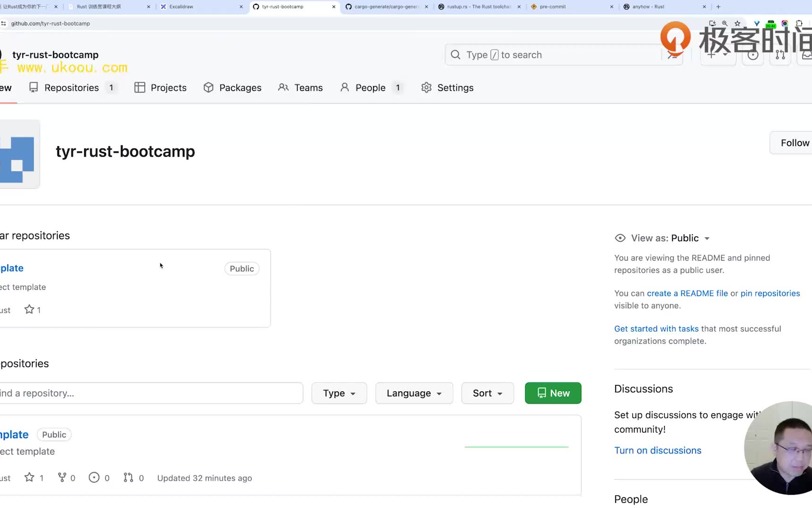Viewport: 812px width, 508px height.
Task: Click the organization avatar image
Action: pyautogui.click(x=19, y=154)
